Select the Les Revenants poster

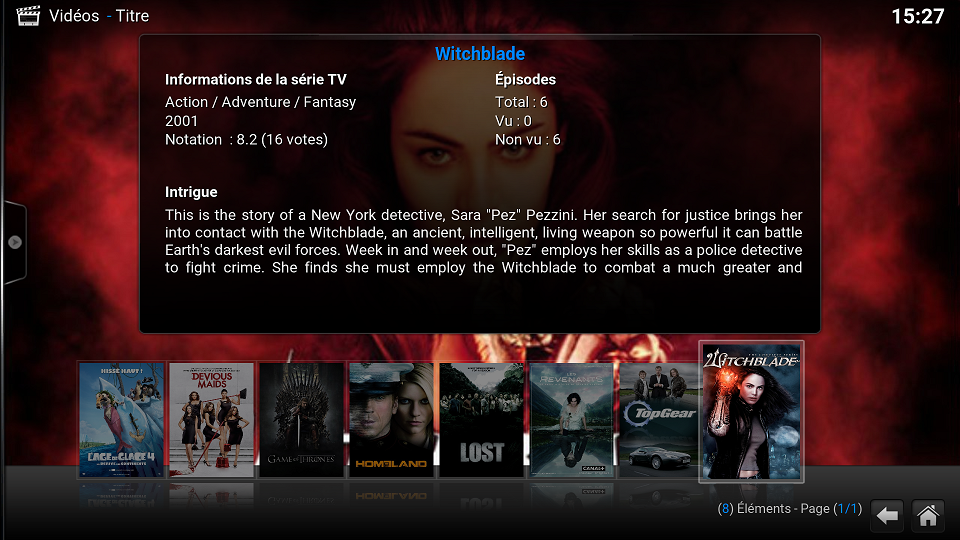pos(571,420)
